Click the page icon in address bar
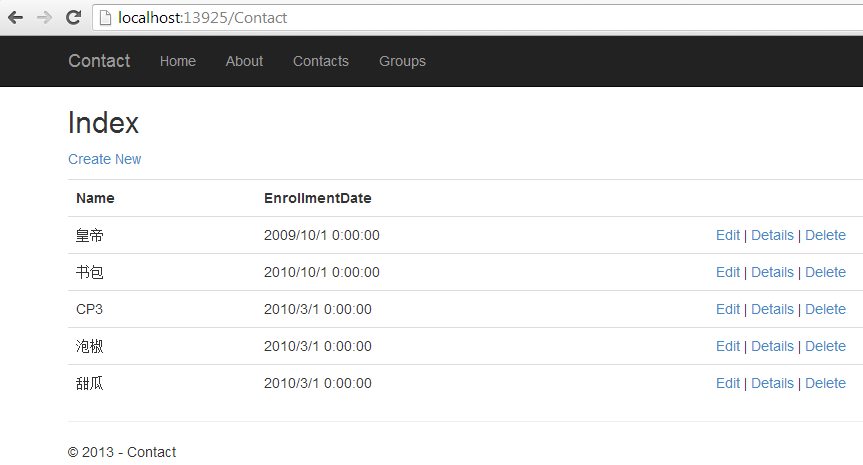This screenshot has width=863, height=465. [x=105, y=18]
